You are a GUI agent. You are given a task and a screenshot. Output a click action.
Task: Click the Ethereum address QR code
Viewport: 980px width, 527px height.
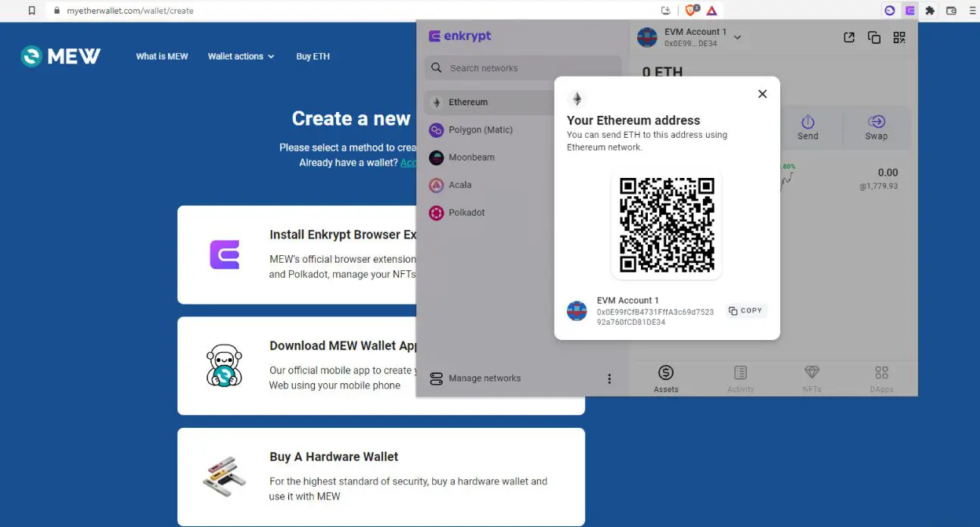[x=667, y=225]
